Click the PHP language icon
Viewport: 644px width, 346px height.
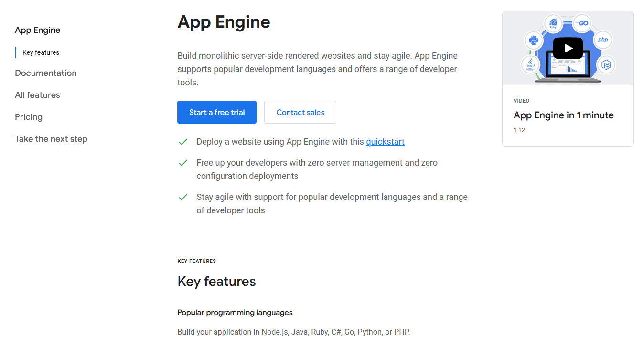point(602,40)
